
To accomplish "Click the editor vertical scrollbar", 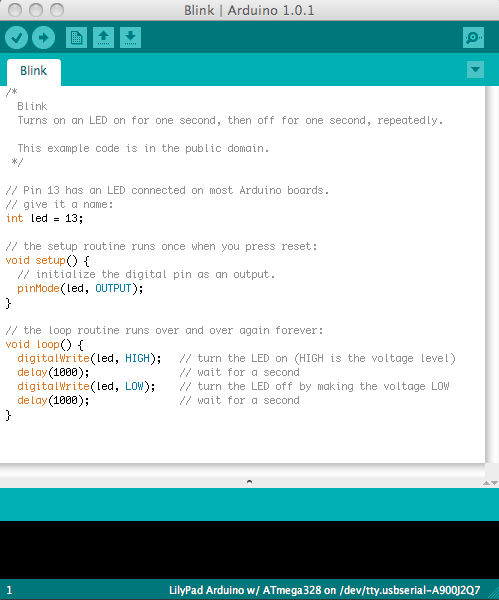I will click(x=491, y=274).
